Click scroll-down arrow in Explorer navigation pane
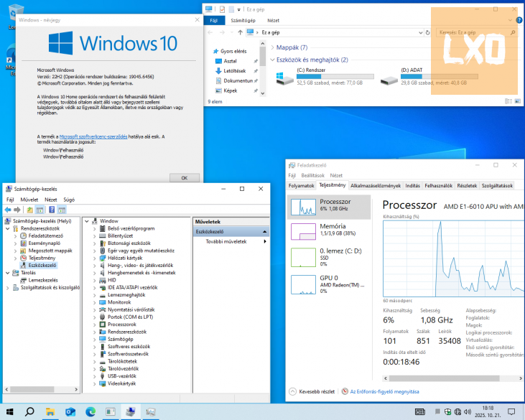The image size is (525, 420). 263,93
